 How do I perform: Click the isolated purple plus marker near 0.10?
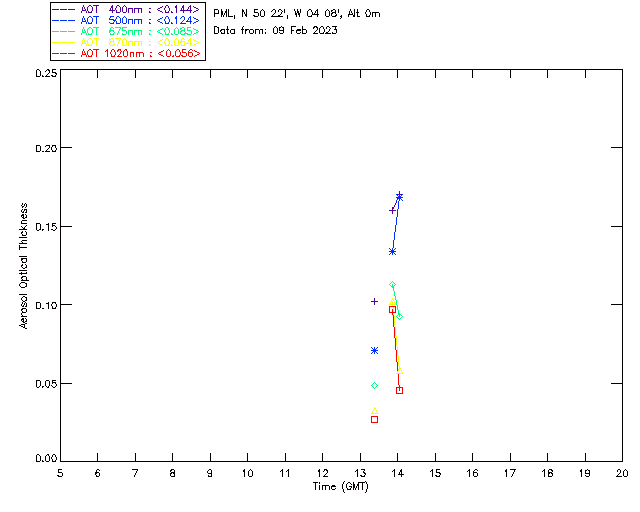pyautogui.click(x=374, y=302)
